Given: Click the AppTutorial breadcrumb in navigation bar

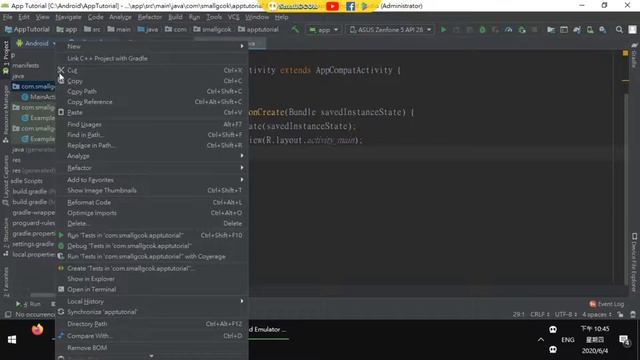Looking at the screenshot, I should click(x=27, y=29).
